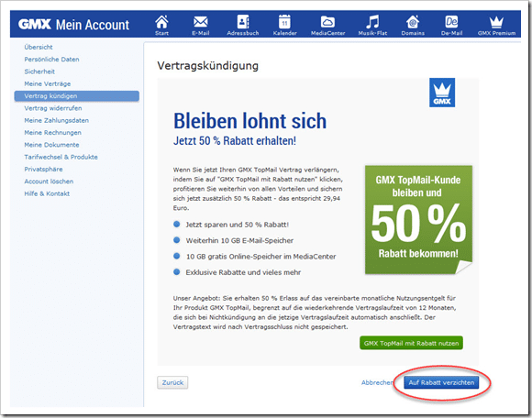Open the E-Mail envelope icon
This screenshot has height=418, width=532.
click(x=201, y=26)
